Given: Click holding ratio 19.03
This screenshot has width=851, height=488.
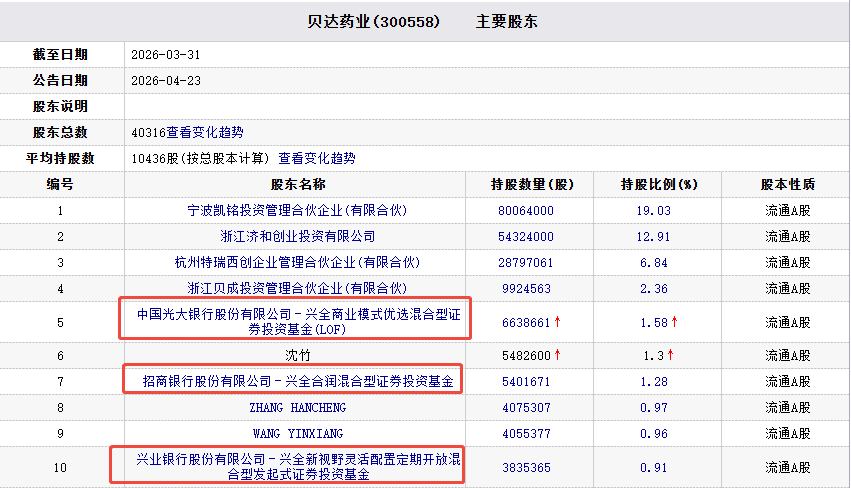Looking at the screenshot, I should [x=653, y=211].
